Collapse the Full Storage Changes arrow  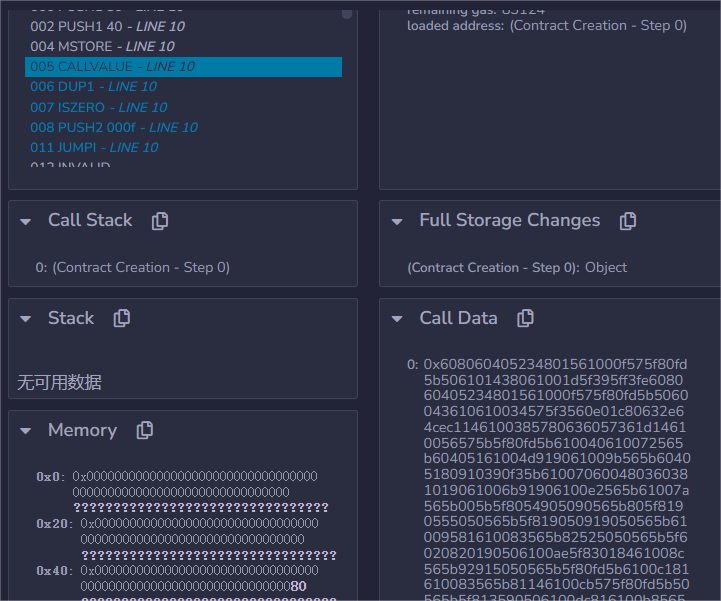(x=397, y=221)
